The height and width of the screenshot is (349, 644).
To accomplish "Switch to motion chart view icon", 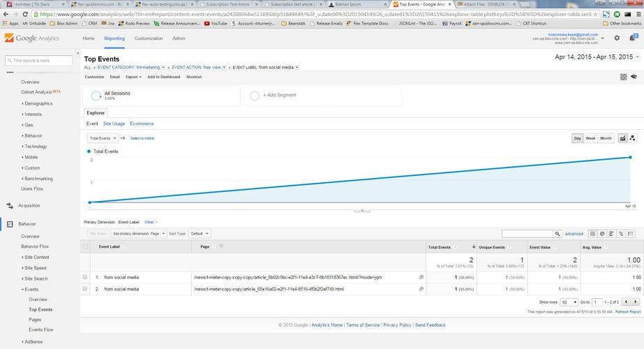I will (632, 138).
